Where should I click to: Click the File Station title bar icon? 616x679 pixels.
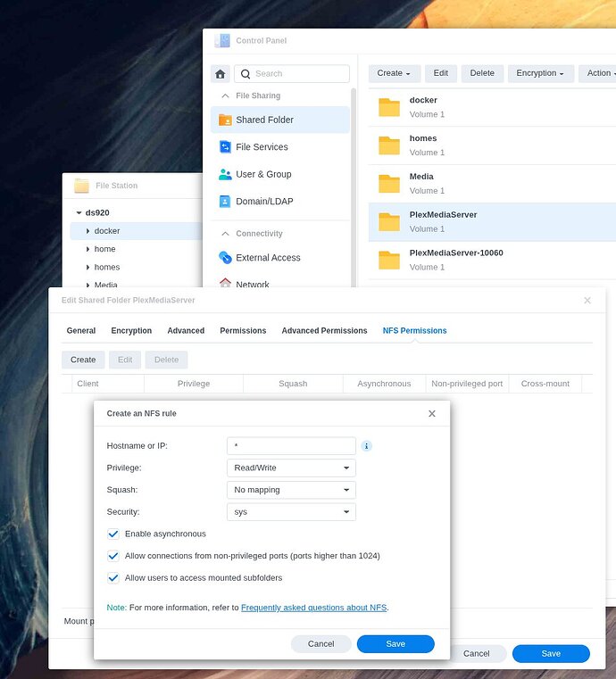click(x=81, y=186)
